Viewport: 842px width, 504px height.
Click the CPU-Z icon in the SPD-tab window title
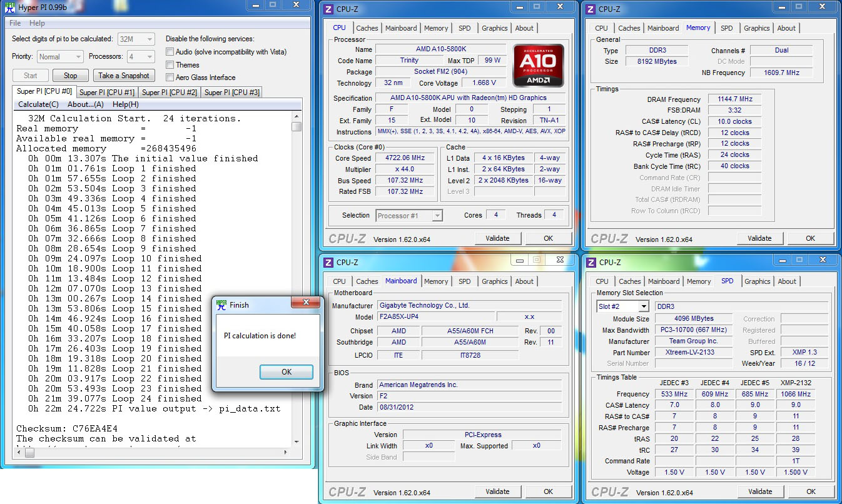coord(592,262)
